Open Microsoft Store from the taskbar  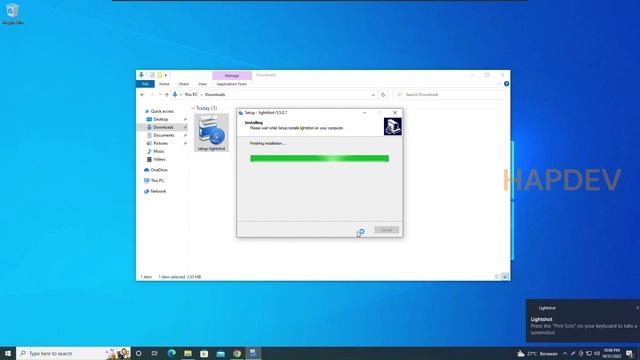[x=204, y=353]
